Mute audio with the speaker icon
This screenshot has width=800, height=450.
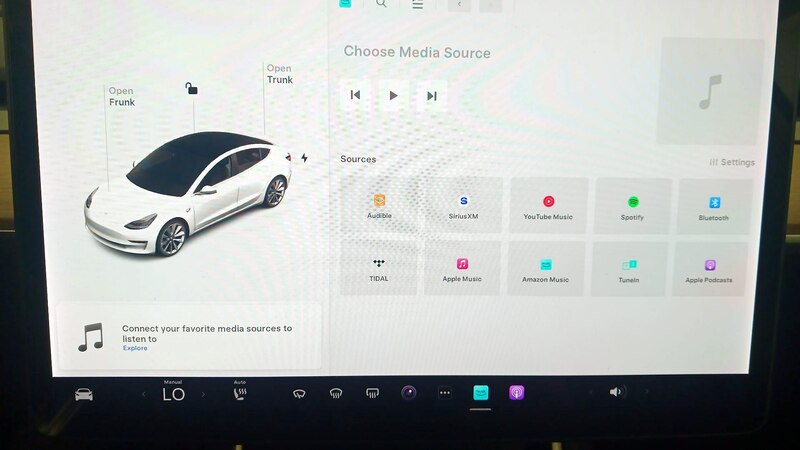(x=617, y=392)
